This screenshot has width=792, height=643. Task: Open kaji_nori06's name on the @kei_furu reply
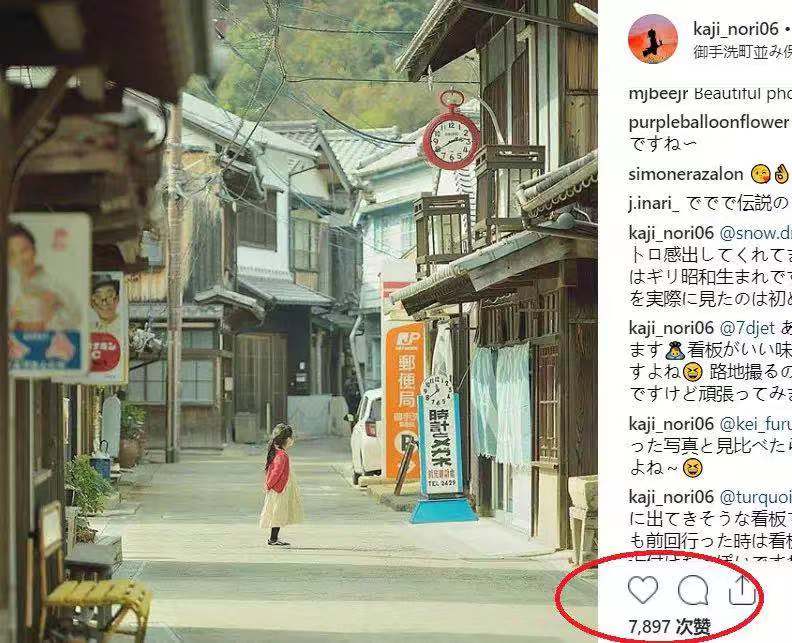pos(671,424)
